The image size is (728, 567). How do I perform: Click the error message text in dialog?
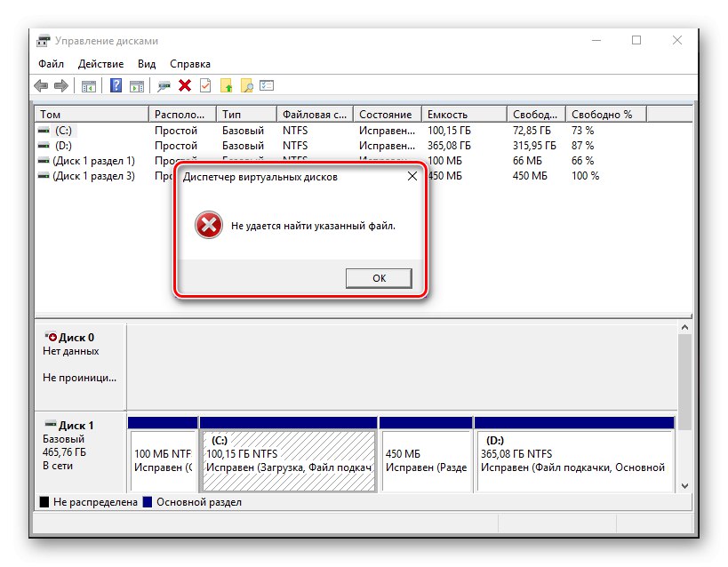pos(314,226)
